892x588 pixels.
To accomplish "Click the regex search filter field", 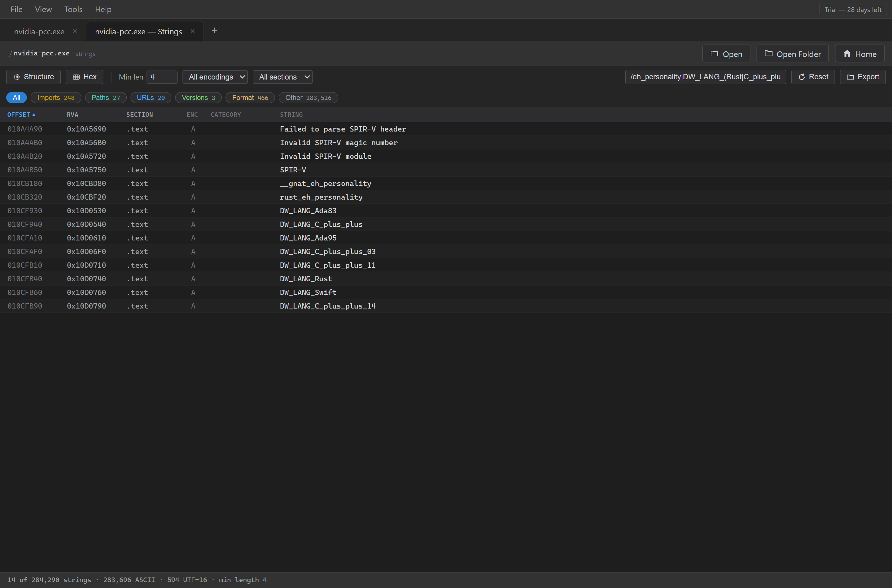I will [706, 77].
